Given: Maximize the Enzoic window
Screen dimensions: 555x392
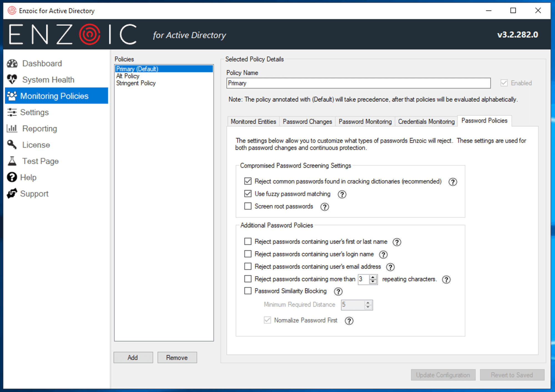Looking at the screenshot, I should (513, 11).
